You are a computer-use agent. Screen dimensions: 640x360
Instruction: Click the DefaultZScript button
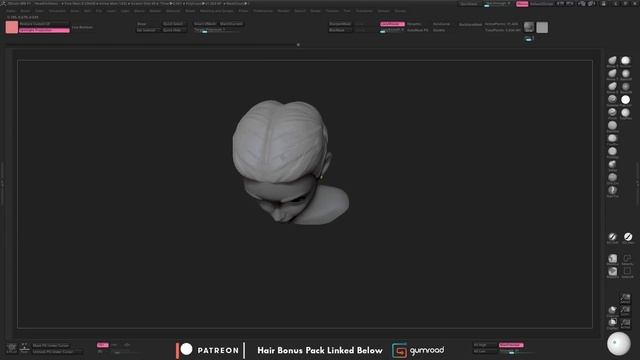point(542,4)
